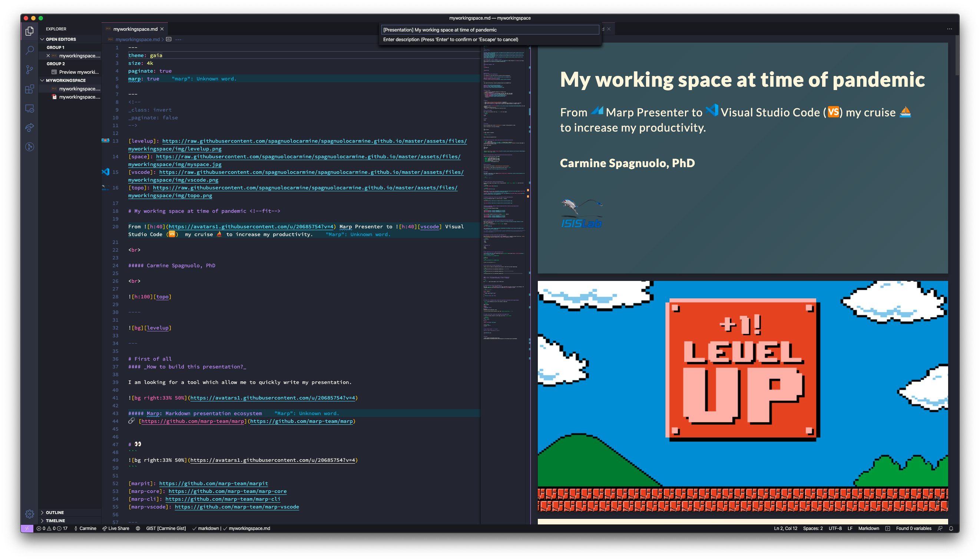Viewport: 980px width, 560px height.
Task: Open notifications bell in status bar
Action: (951, 528)
